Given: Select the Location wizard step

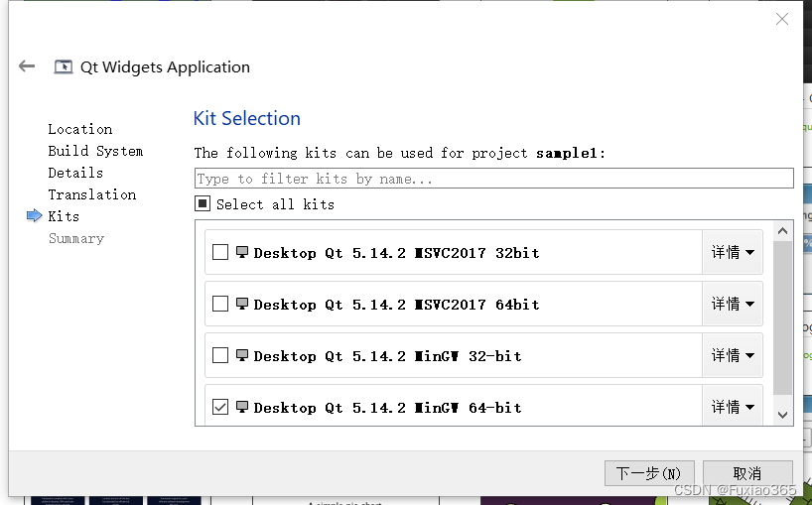Looking at the screenshot, I should 80,129.
